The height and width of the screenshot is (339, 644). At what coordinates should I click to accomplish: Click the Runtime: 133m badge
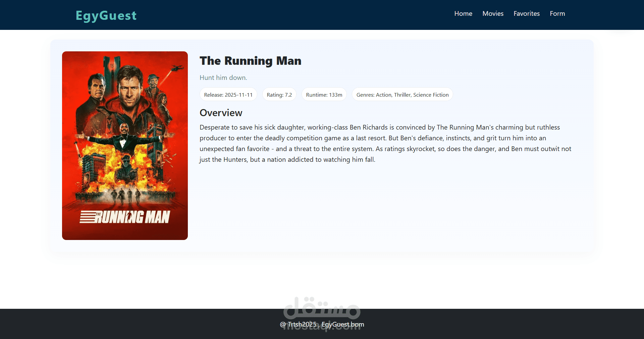[324, 95]
